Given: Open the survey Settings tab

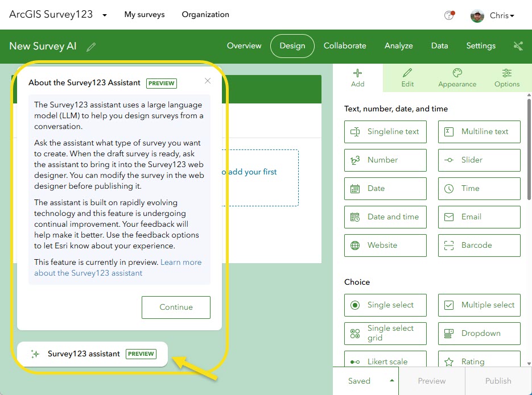Looking at the screenshot, I should coord(481,45).
